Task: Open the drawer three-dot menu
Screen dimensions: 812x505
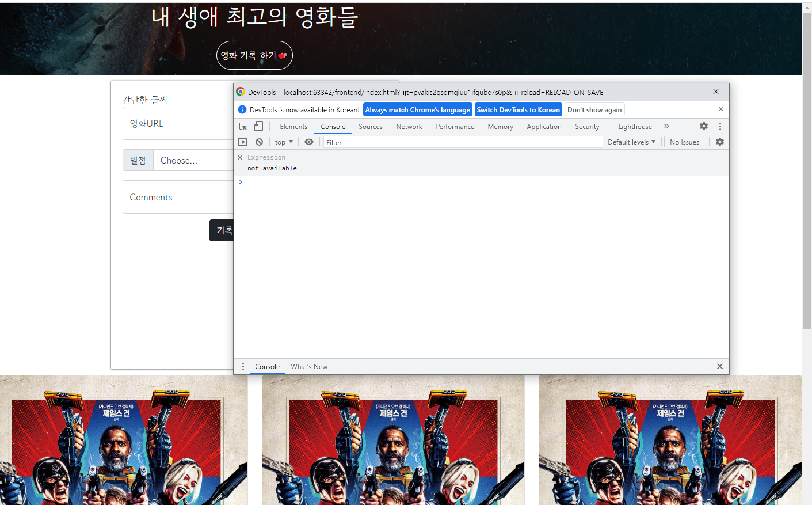Action: tap(243, 366)
